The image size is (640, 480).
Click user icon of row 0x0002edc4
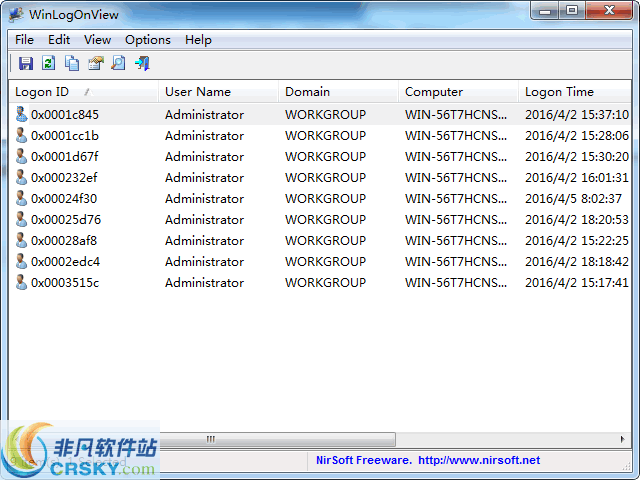pos(21,261)
